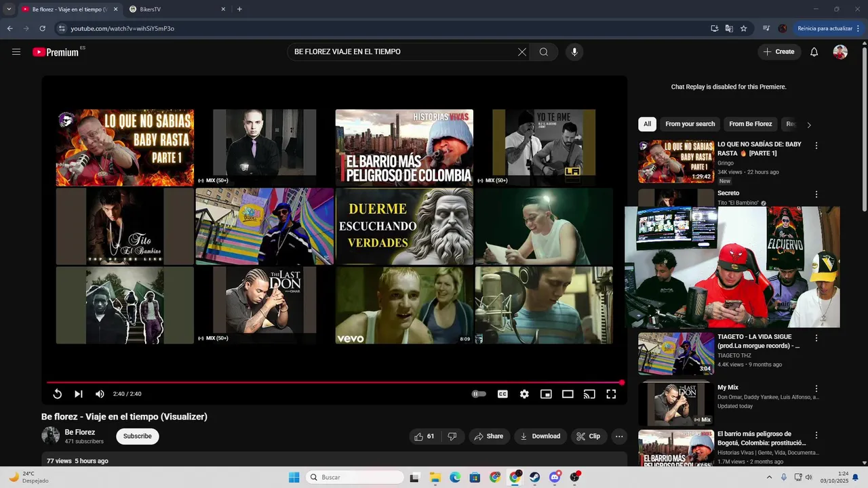Open Steam from the taskbar
The width and height of the screenshot is (868, 488).
click(535, 477)
